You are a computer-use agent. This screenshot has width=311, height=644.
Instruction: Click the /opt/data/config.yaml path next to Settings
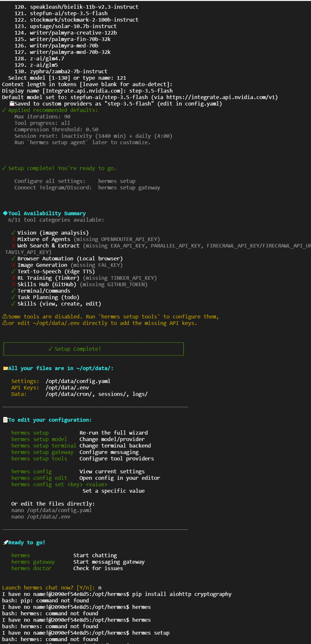coord(78,381)
